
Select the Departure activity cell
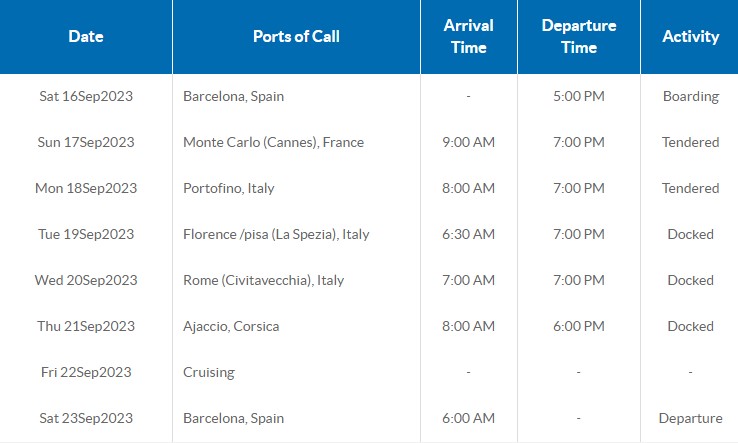690,418
